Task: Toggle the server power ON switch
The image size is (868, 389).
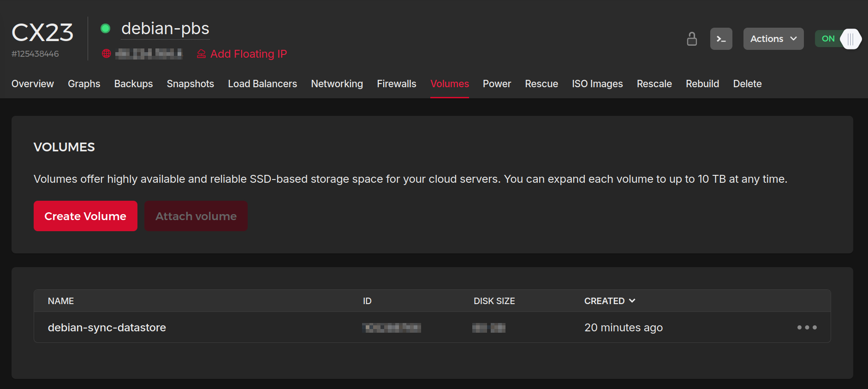Action: point(838,39)
